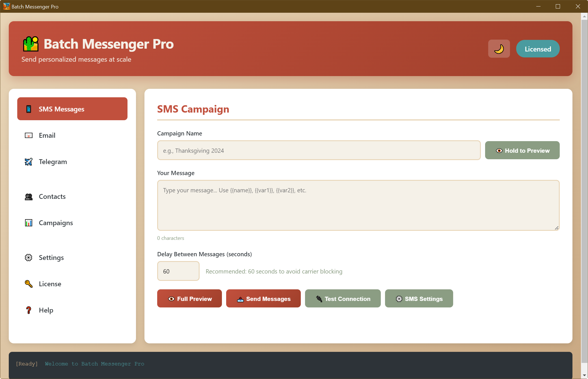Switch to Telegram via paper plane icon
Image resolution: width=588 pixels, height=379 pixels.
coord(28,161)
